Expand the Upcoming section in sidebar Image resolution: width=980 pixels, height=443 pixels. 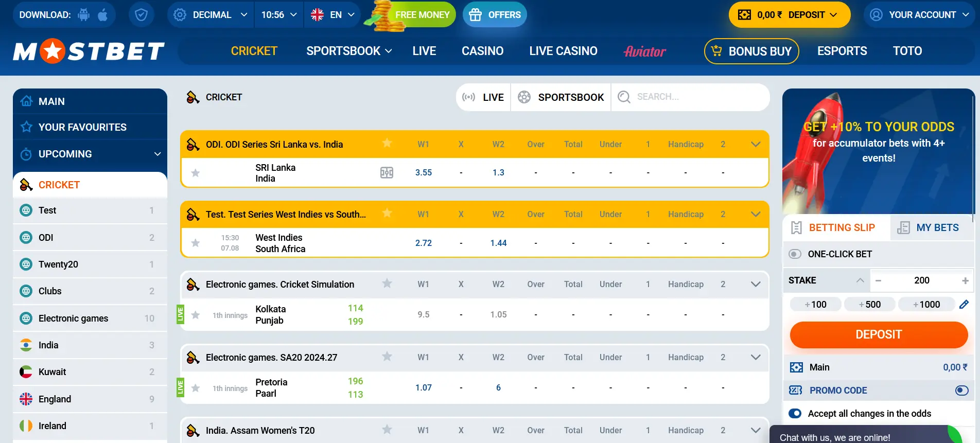pos(90,154)
